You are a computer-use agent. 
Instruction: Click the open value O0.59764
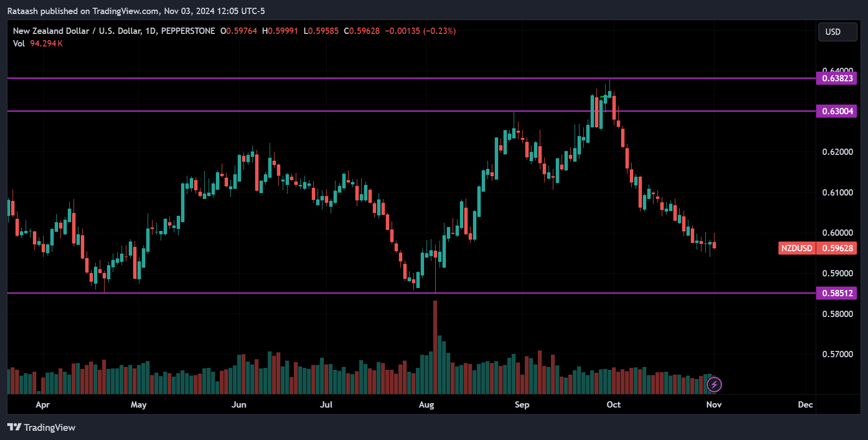tap(239, 31)
